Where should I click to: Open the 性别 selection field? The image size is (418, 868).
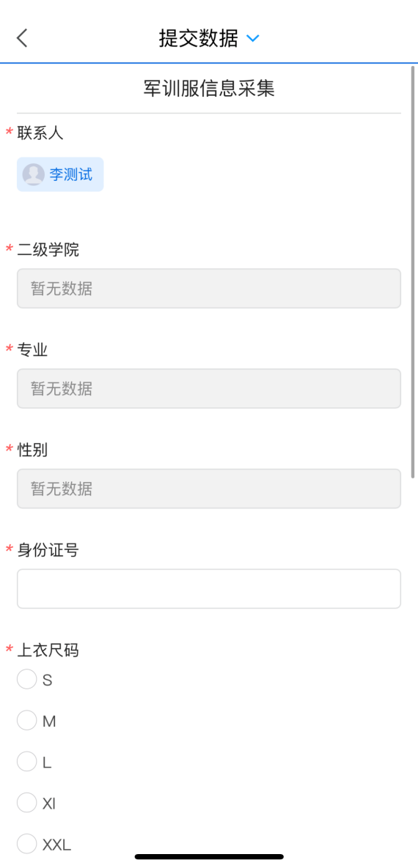coord(209,489)
